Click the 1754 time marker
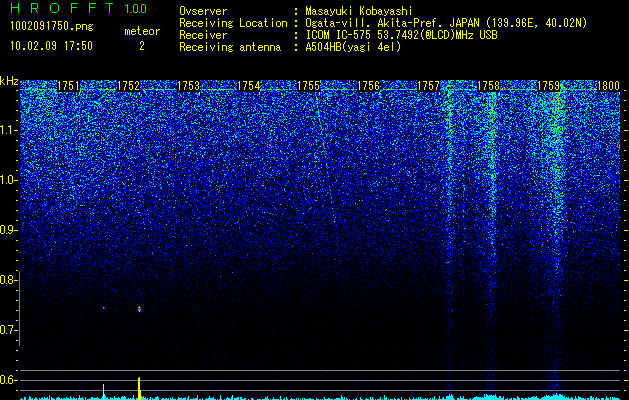 [x=249, y=86]
